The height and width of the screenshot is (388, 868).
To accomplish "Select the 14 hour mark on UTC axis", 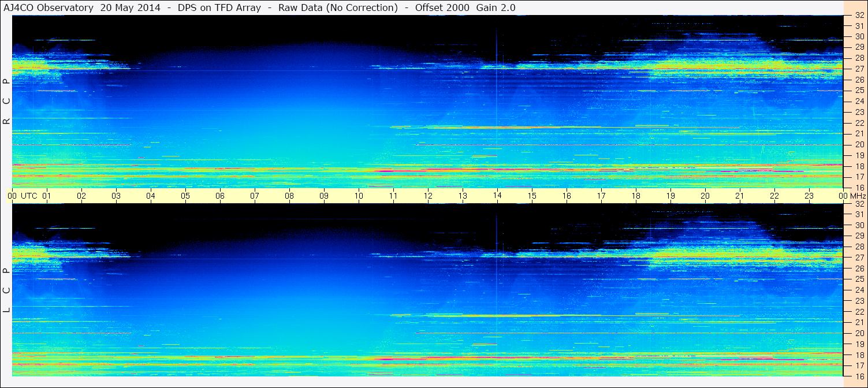I will coord(497,196).
